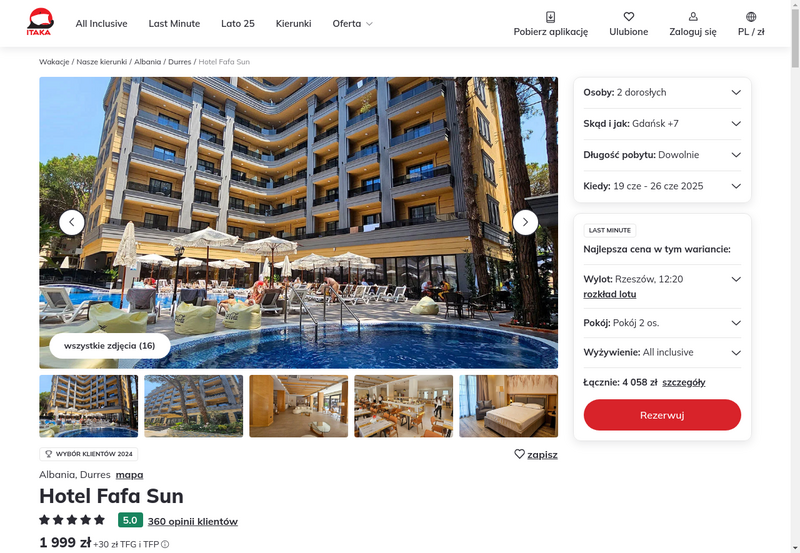Save hotel with the zapisz heart
The width and height of the screenshot is (800, 553).
535,454
